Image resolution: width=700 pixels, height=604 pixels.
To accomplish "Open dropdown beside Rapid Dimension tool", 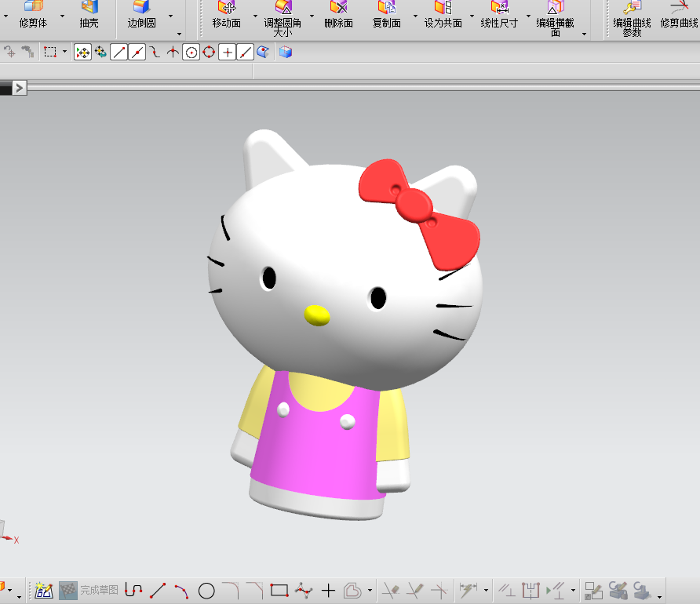I will (487, 591).
